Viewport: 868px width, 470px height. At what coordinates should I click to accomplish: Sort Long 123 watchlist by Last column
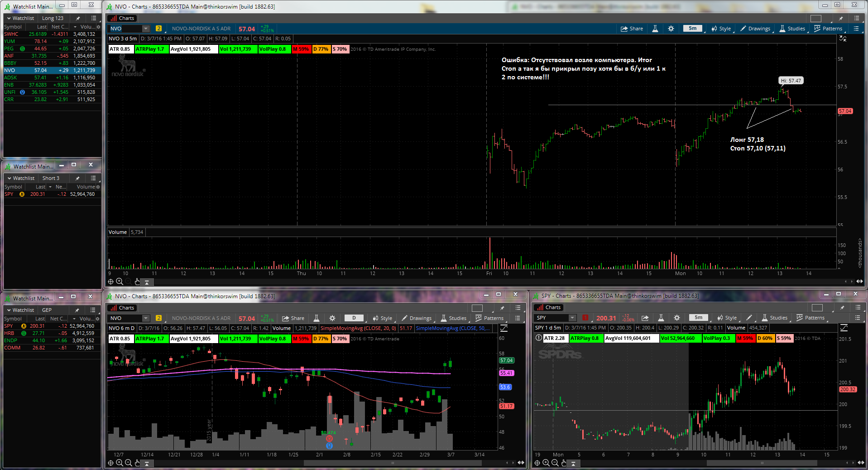tap(42, 27)
